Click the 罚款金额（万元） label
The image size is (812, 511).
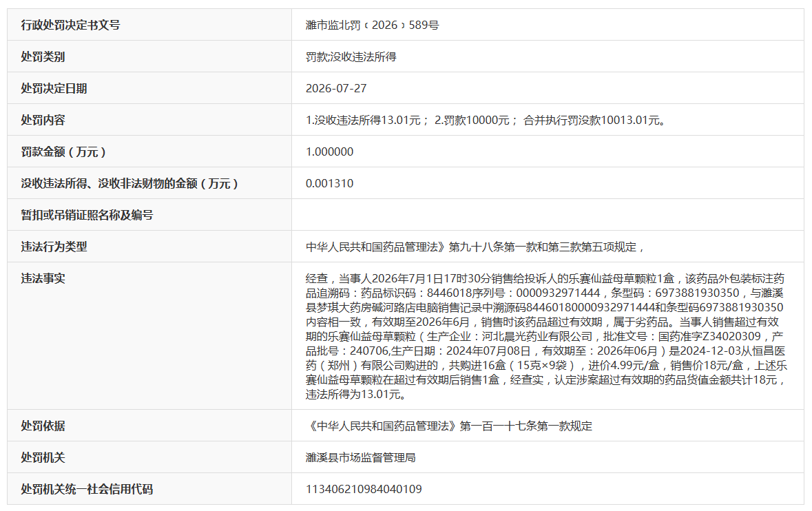63,152
